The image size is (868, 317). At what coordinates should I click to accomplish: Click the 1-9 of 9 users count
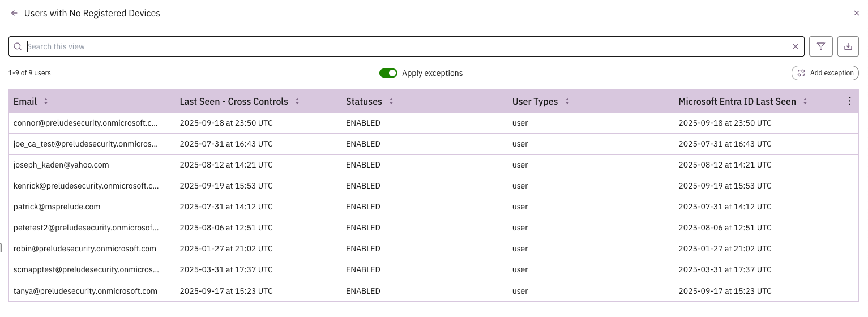click(29, 73)
